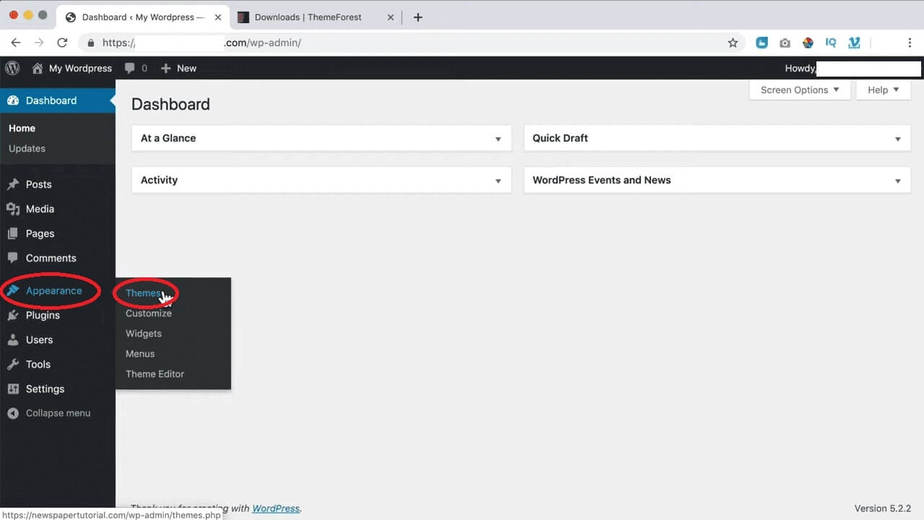Click the Howdy account menu
The image size is (924, 520).
click(852, 68)
